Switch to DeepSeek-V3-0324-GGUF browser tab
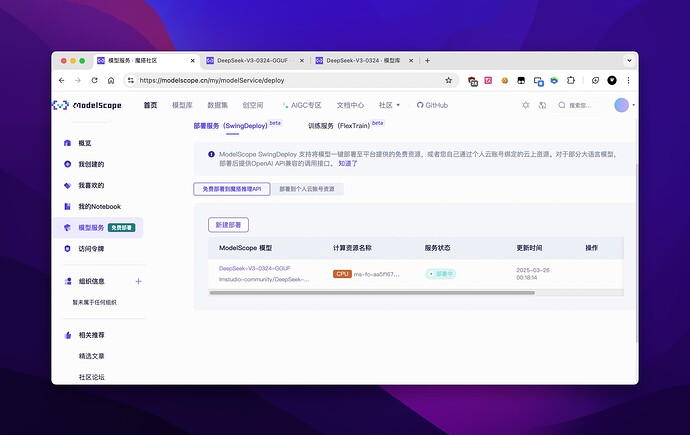 252,61
